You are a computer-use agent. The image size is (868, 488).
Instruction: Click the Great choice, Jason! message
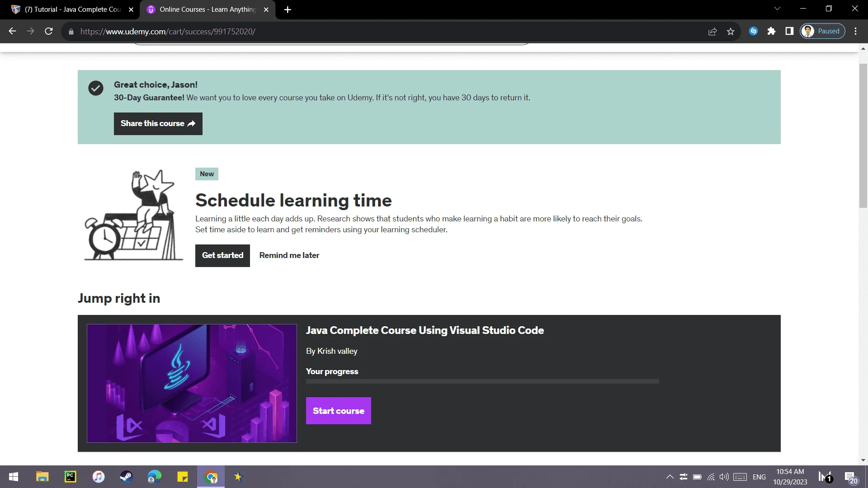(x=156, y=84)
